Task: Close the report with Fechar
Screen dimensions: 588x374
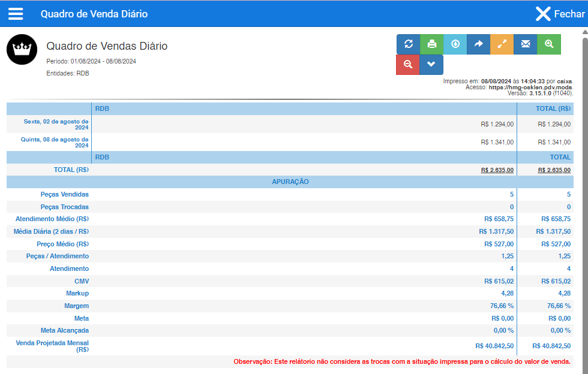Action: point(559,14)
